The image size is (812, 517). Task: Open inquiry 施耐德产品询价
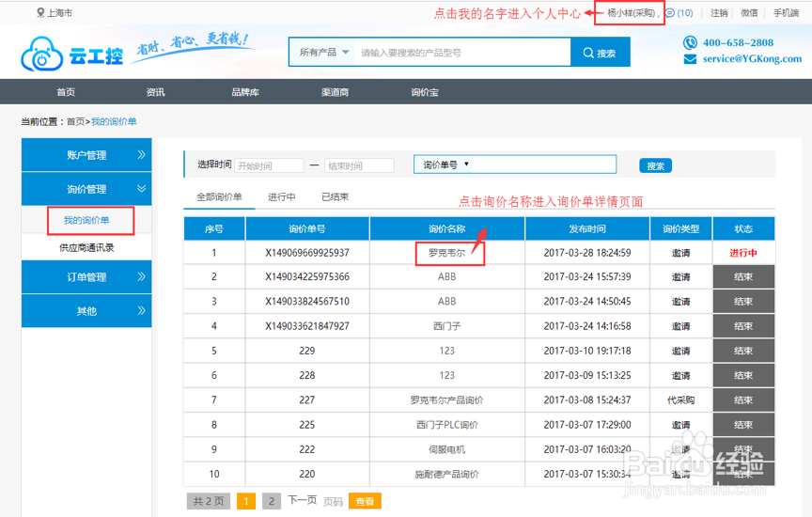[447, 474]
